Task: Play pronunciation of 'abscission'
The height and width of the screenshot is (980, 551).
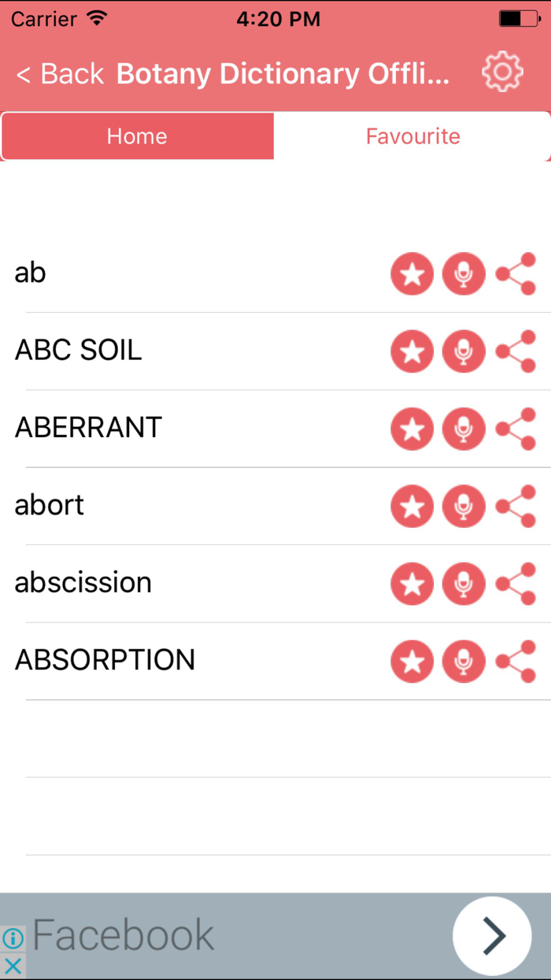Action: 464,584
